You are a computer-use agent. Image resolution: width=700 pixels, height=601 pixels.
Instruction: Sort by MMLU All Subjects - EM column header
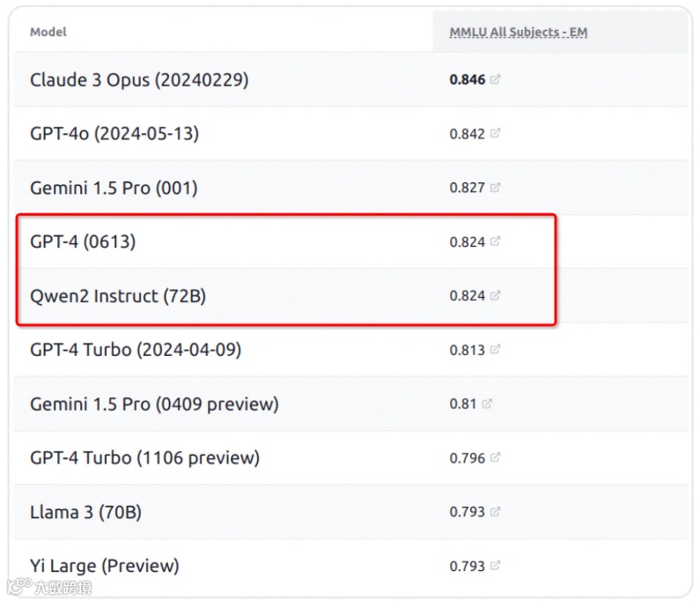[519, 33]
